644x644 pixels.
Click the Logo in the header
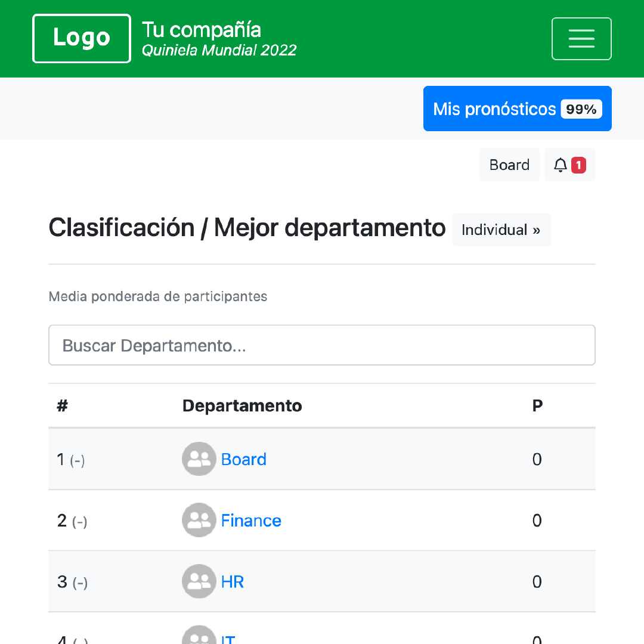click(81, 38)
